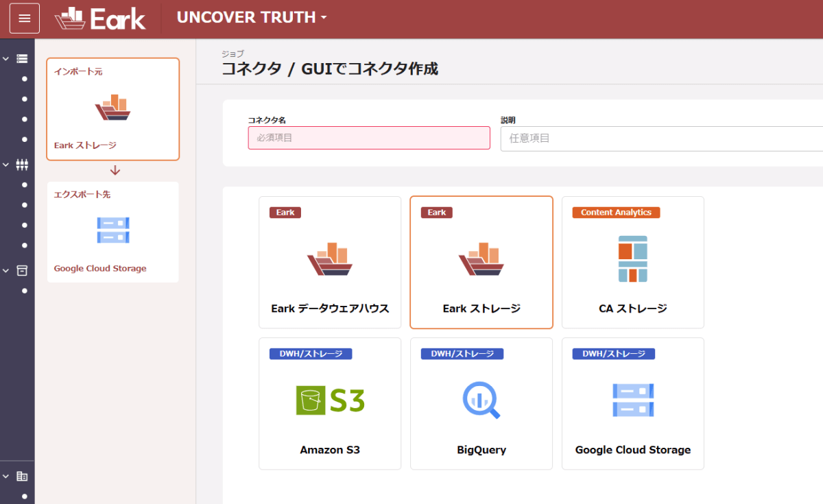Collapse the sliders icon sidebar section chevron
Screen dimensions: 823x504
(6, 165)
